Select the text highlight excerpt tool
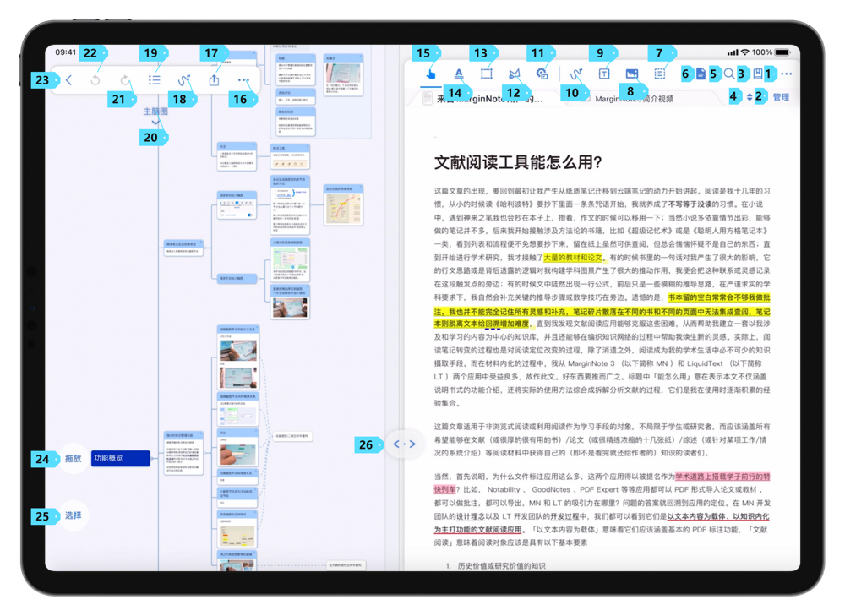The height and width of the screenshot is (616, 845). pos(459,74)
